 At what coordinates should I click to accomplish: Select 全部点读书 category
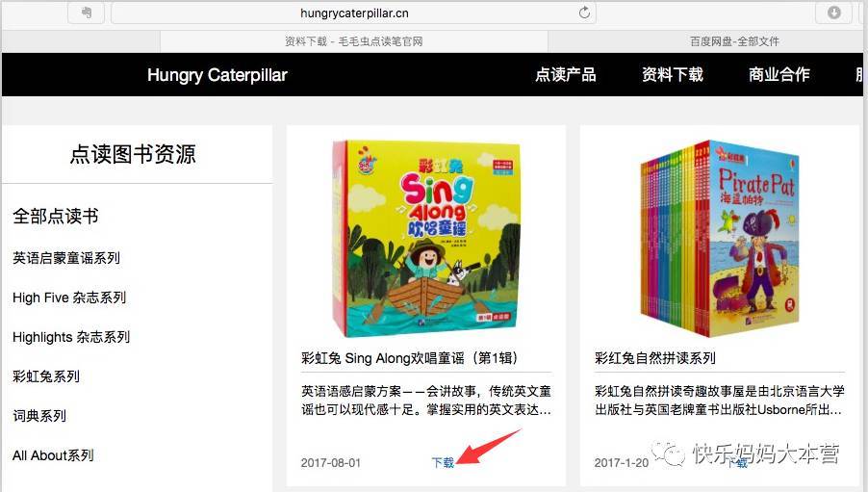(56, 216)
